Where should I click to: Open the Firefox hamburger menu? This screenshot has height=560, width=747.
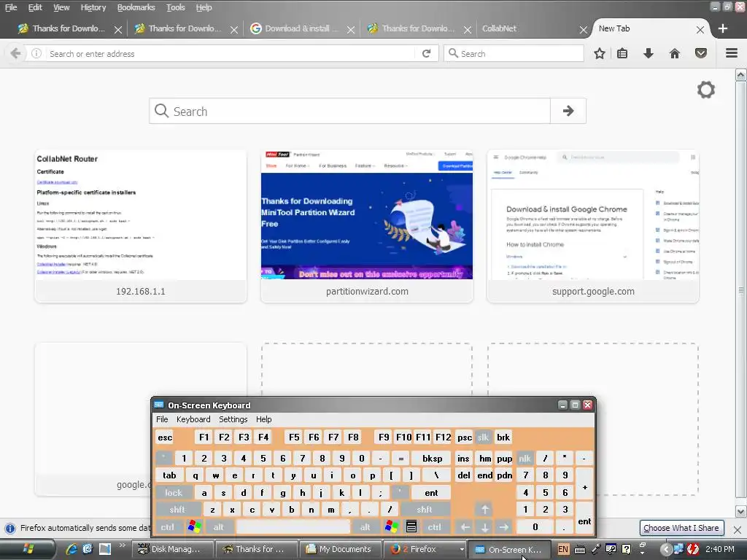(732, 53)
